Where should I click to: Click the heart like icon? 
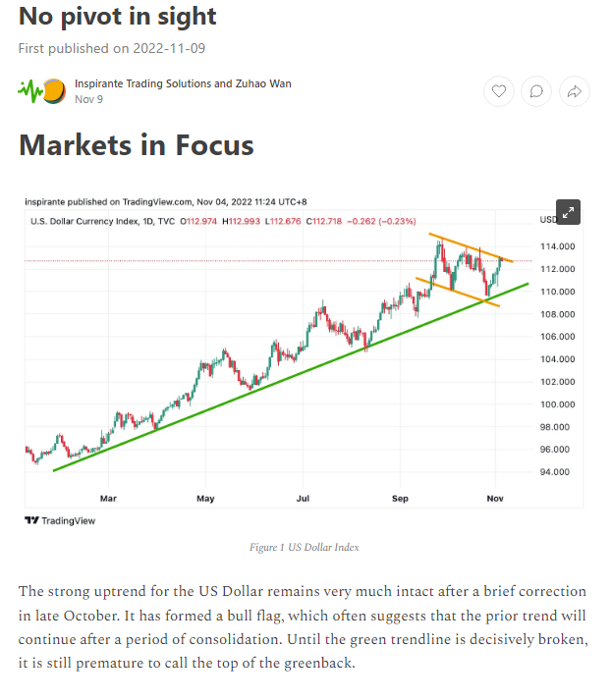499,91
